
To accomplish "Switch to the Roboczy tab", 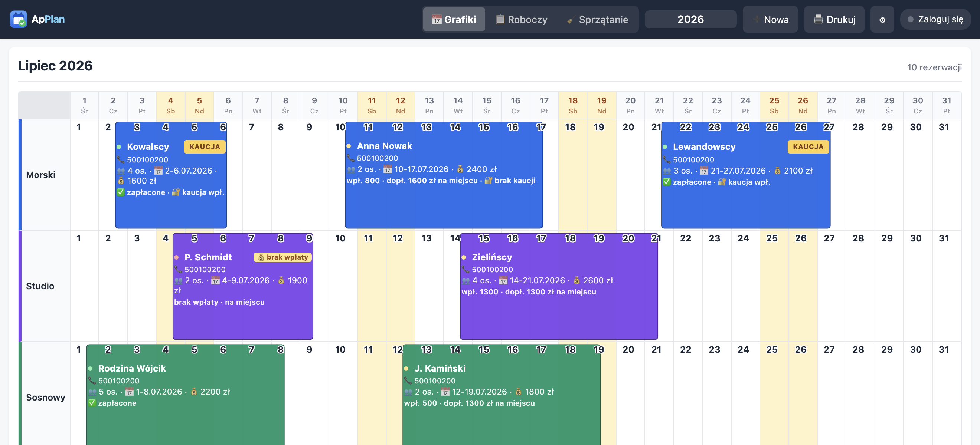I will [522, 19].
